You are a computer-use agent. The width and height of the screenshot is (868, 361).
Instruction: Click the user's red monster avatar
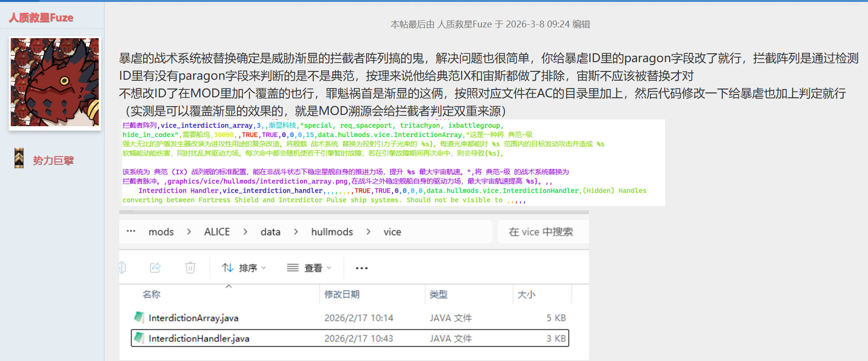coord(55,83)
